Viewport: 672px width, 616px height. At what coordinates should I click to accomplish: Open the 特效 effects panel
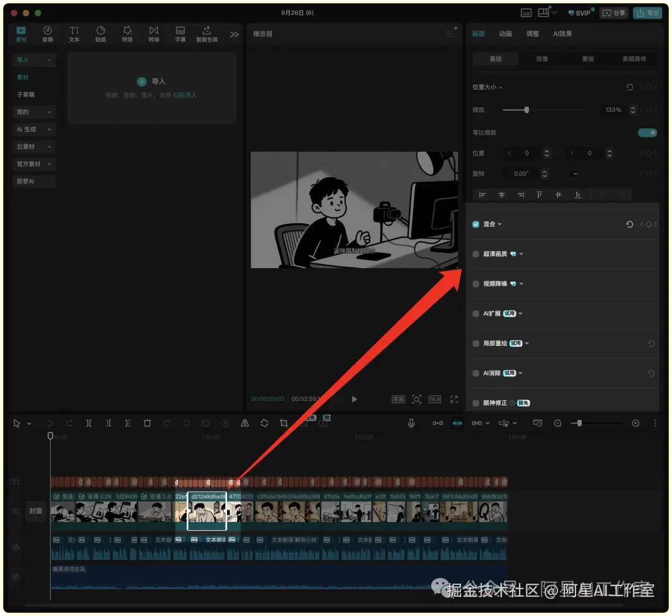point(128,34)
